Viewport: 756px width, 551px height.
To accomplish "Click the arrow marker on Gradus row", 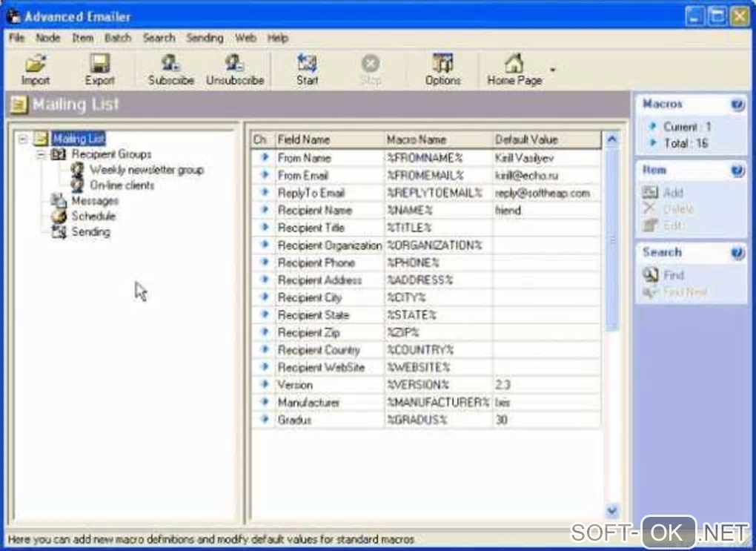I will [264, 419].
